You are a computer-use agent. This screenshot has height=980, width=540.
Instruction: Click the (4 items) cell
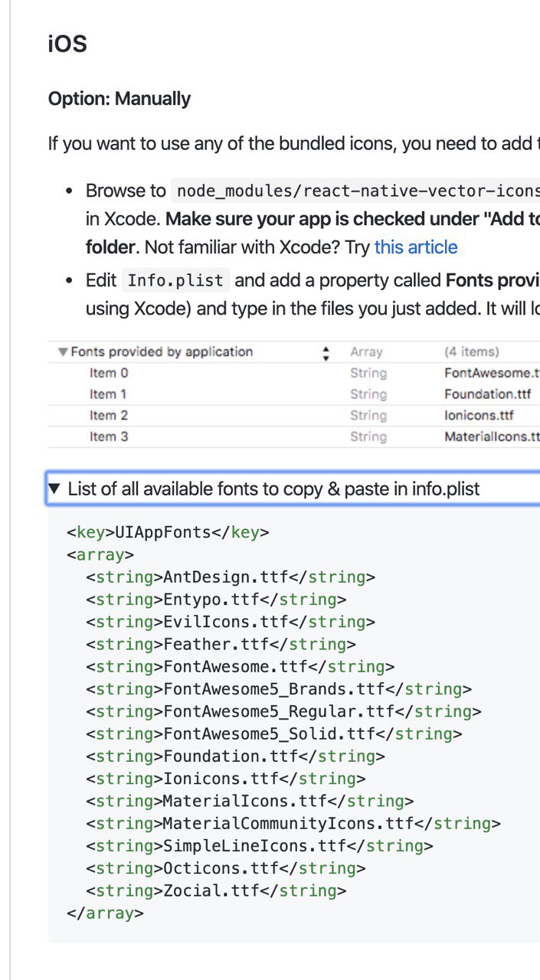pos(472,352)
